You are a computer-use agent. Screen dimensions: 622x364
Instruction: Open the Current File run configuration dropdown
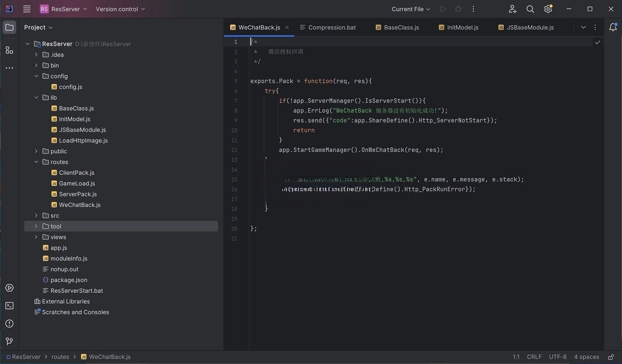tap(411, 9)
